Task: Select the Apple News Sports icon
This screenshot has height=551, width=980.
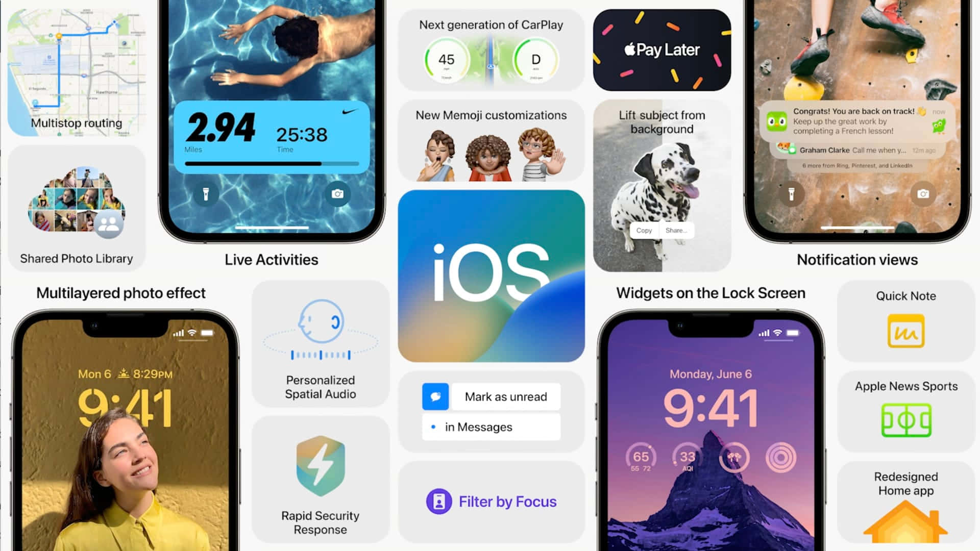Action: coord(906,420)
